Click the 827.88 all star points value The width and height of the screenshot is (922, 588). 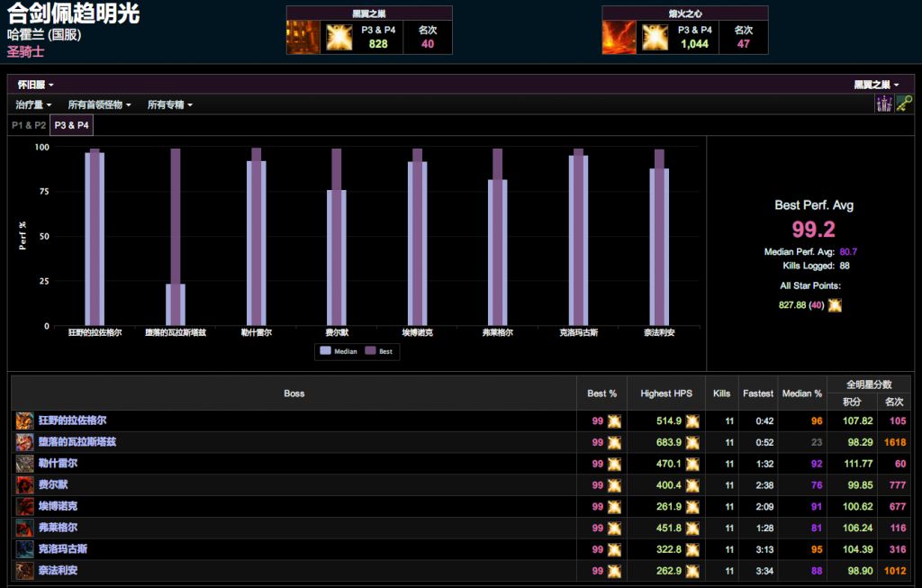click(792, 305)
